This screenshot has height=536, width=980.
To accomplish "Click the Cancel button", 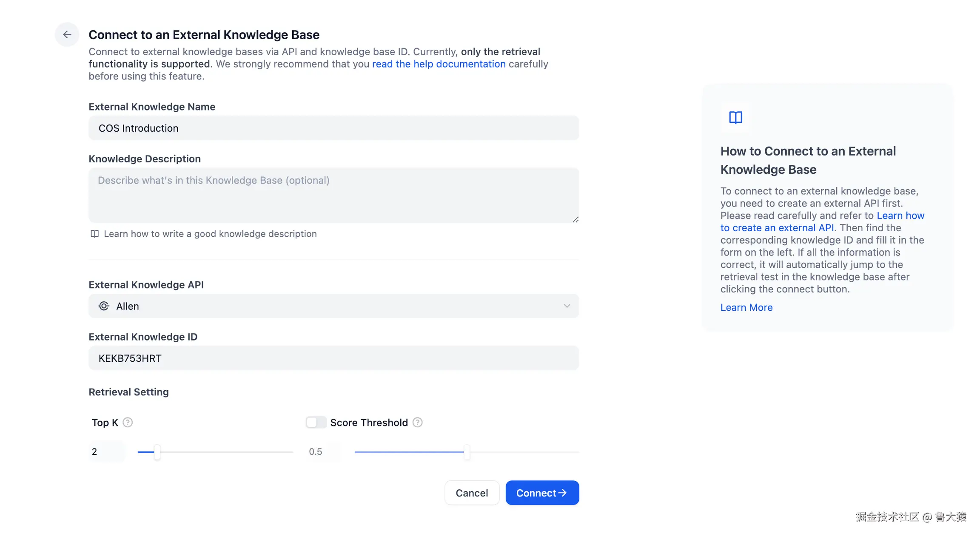I will 472,493.
